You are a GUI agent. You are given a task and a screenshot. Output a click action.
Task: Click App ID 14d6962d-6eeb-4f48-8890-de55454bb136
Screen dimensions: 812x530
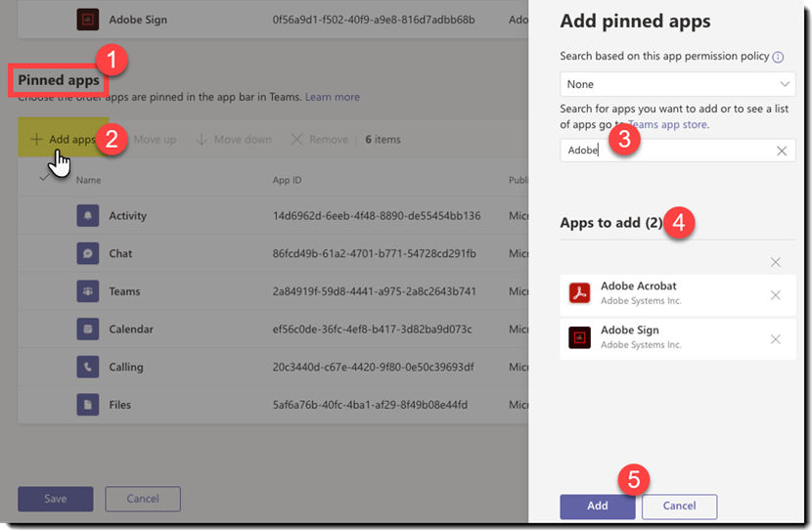coord(377,215)
